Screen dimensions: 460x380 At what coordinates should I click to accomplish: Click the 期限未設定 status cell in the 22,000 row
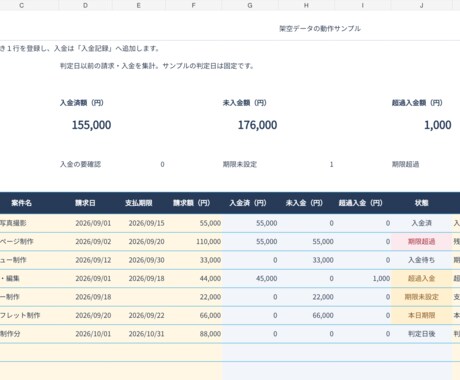point(421,297)
